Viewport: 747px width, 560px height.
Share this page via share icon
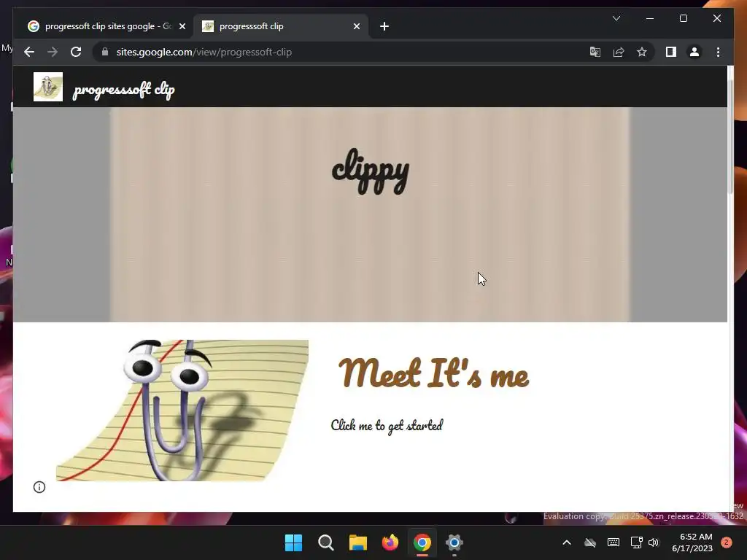[x=619, y=52]
